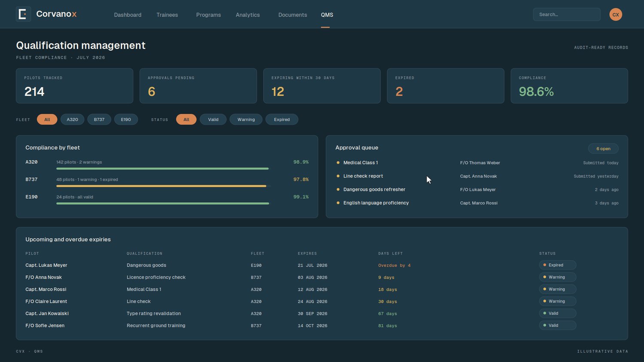
Task: Click F/O Thomas Weber in queue
Action: [x=480, y=163]
